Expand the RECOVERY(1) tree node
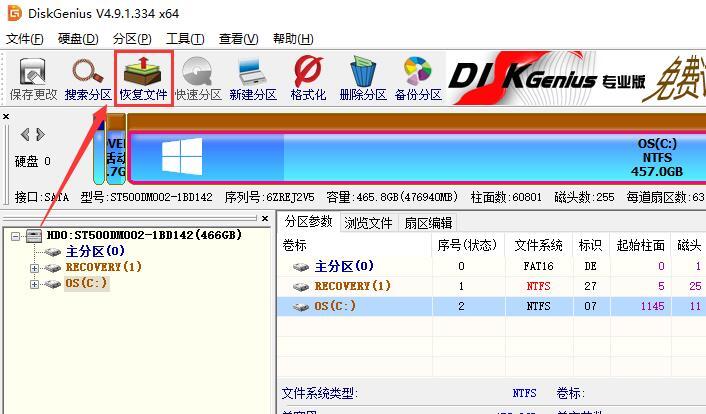Image resolution: width=706 pixels, height=414 pixels. [x=34, y=268]
